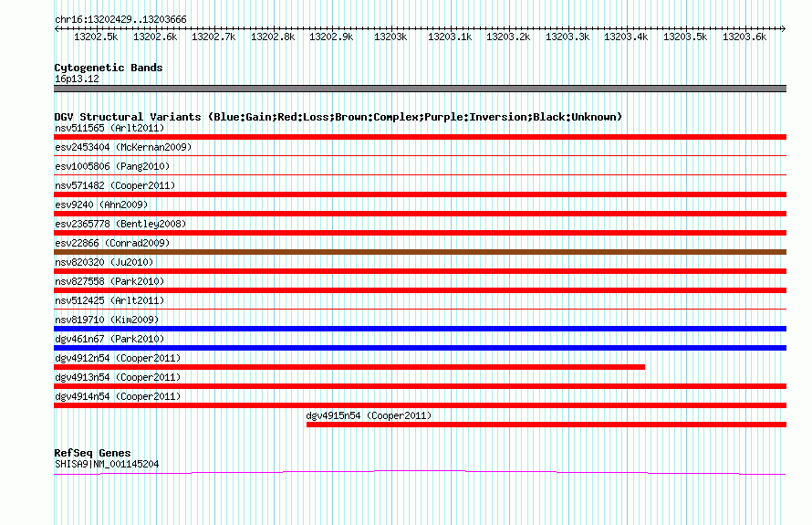Click the 13202.5k ruler tick label
The width and height of the screenshot is (812, 525).
tap(96, 37)
